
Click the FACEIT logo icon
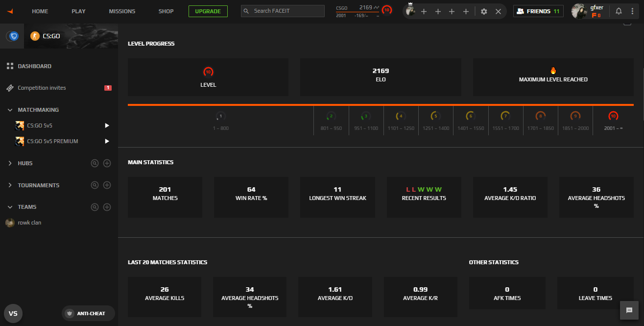[x=10, y=11]
